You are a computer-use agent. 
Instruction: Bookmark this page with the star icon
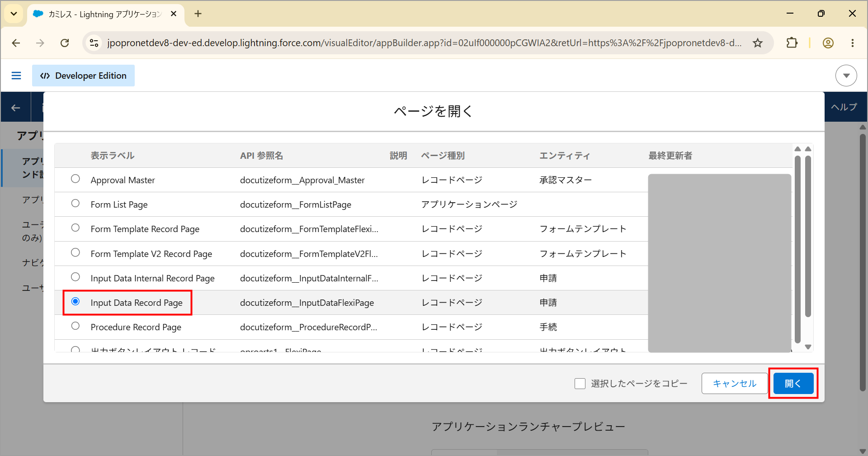click(758, 43)
